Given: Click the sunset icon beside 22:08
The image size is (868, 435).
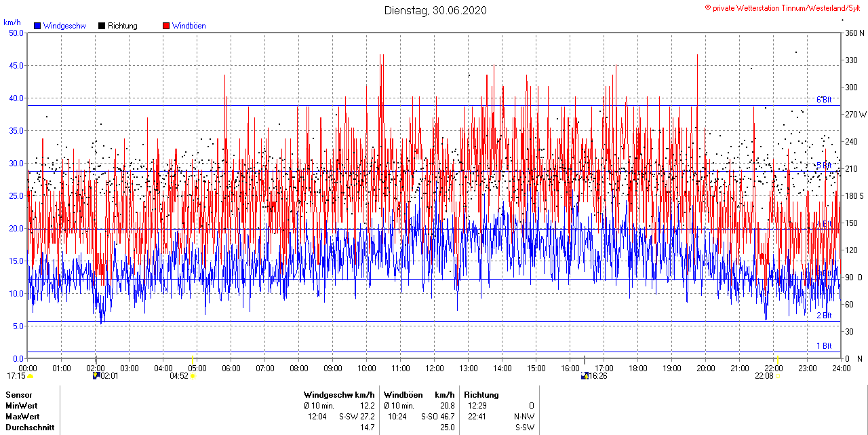Looking at the screenshot, I should (x=778, y=376).
